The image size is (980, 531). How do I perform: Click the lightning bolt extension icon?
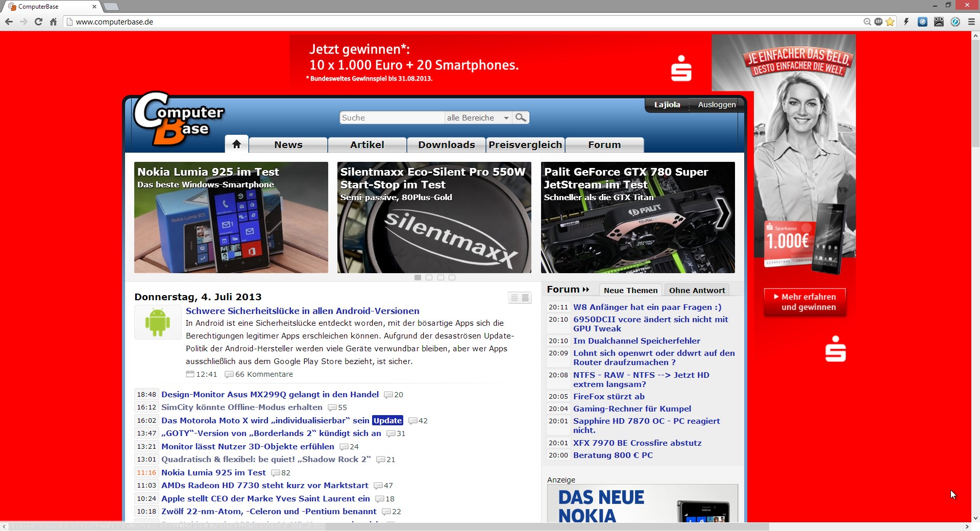click(x=906, y=22)
